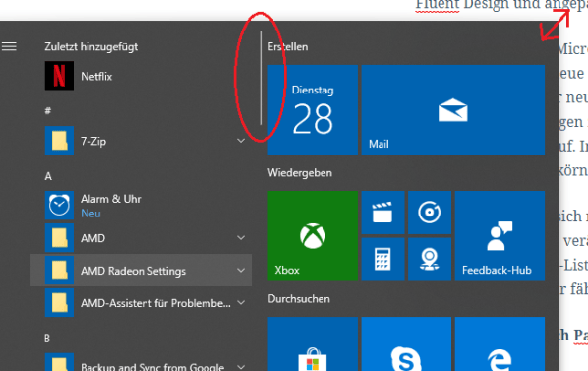The height and width of the screenshot is (371, 588).
Task: Expand the AMD-Assistent folder chevron
Action: pos(241,302)
